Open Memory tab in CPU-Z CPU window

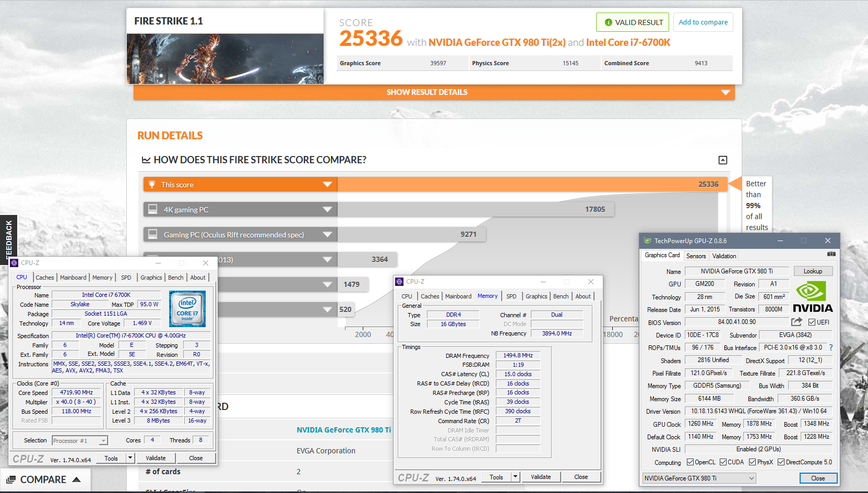[102, 278]
